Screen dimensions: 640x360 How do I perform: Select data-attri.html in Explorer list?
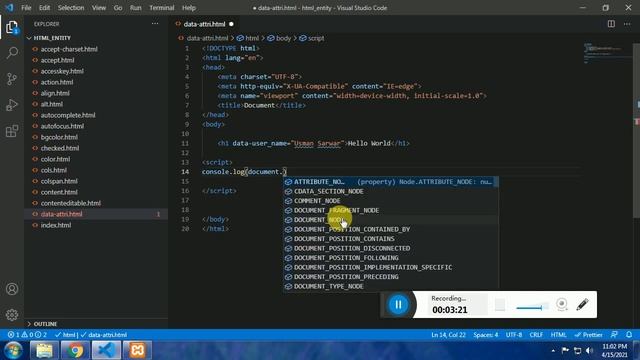[x=96, y=214]
